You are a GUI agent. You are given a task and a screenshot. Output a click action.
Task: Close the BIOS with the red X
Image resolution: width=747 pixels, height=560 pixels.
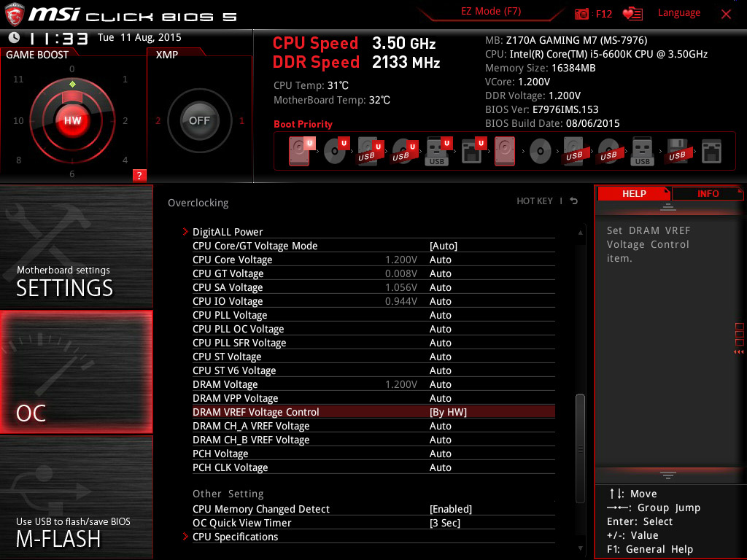(726, 14)
